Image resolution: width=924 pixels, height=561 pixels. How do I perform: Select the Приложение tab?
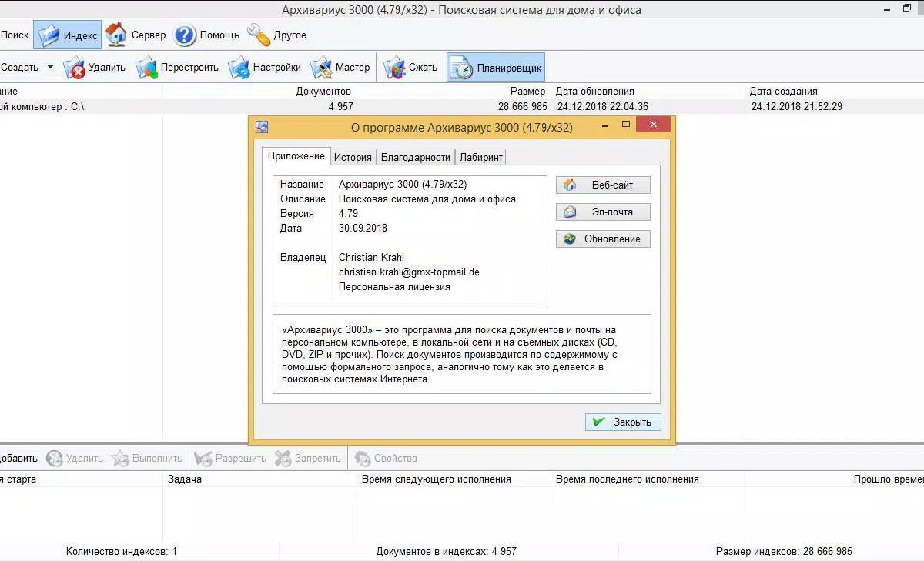tap(296, 156)
